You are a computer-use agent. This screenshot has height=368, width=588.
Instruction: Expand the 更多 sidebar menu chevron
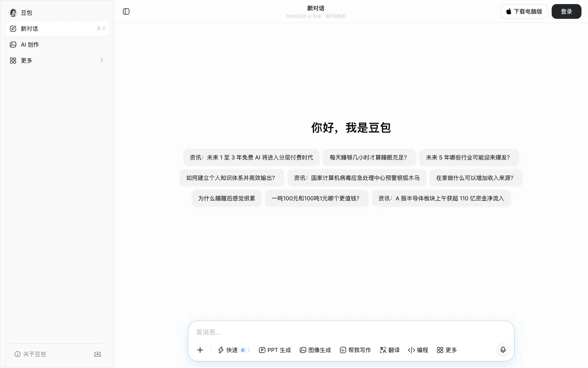(102, 61)
